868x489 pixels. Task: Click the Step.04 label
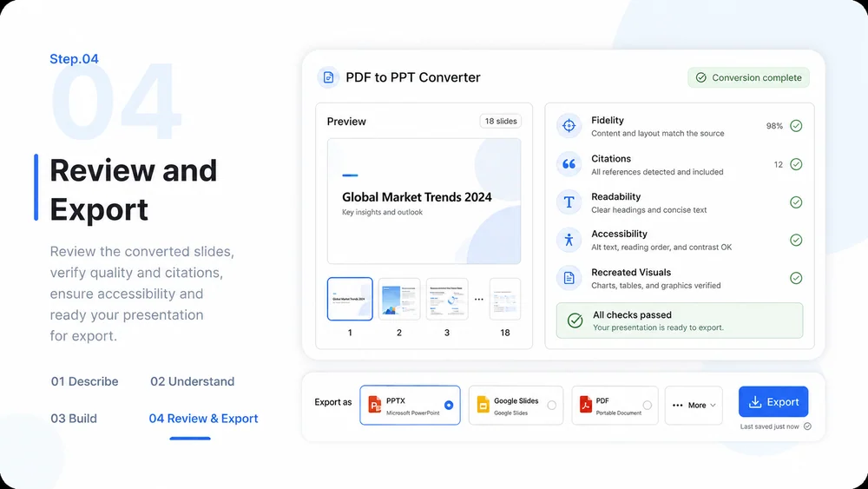pos(74,59)
